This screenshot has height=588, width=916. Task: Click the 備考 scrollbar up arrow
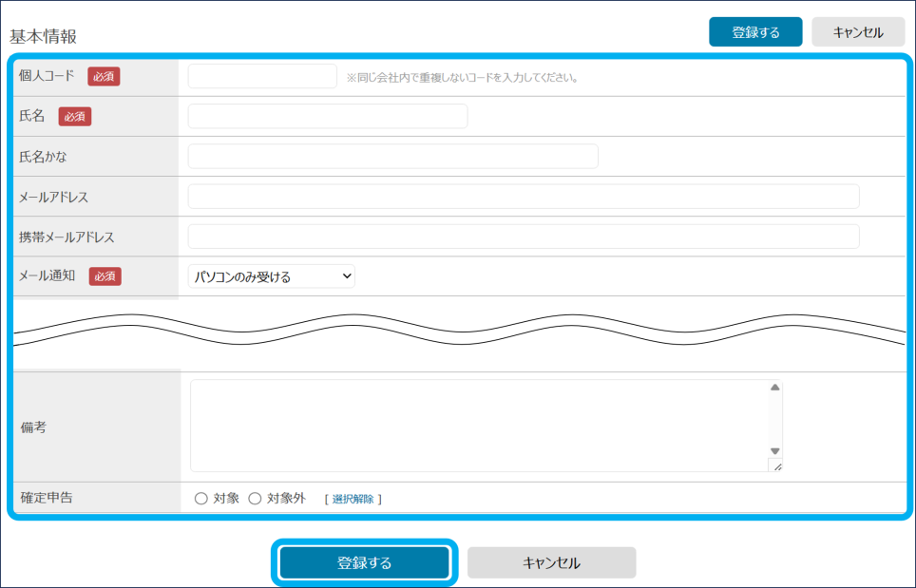pos(774,388)
